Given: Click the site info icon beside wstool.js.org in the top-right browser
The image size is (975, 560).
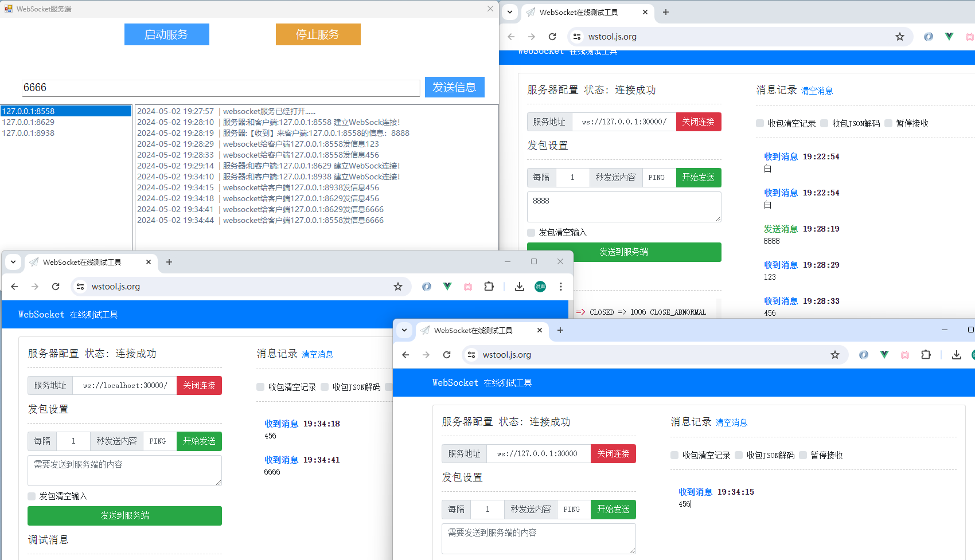Looking at the screenshot, I should tap(577, 37).
